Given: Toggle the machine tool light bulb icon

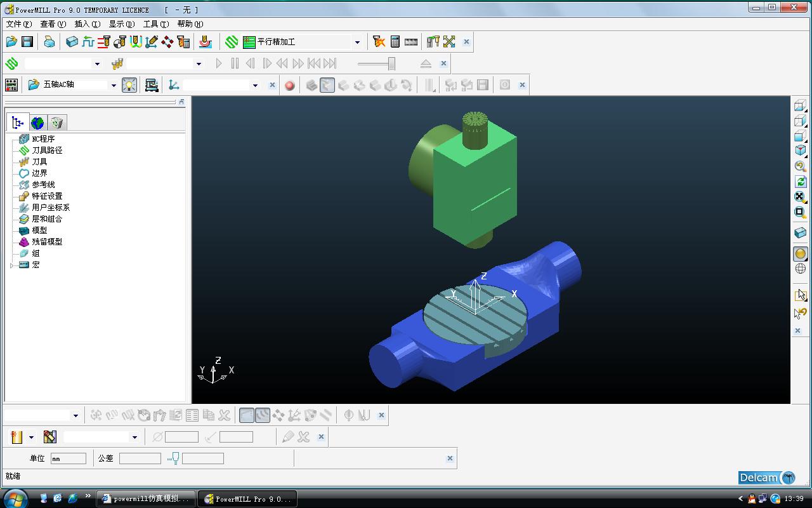Looking at the screenshot, I should point(129,85).
